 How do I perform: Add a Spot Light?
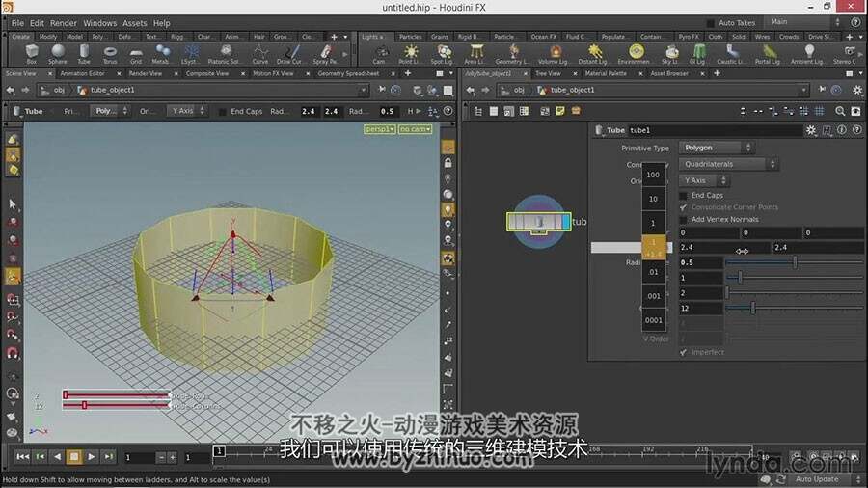pyautogui.click(x=443, y=54)
